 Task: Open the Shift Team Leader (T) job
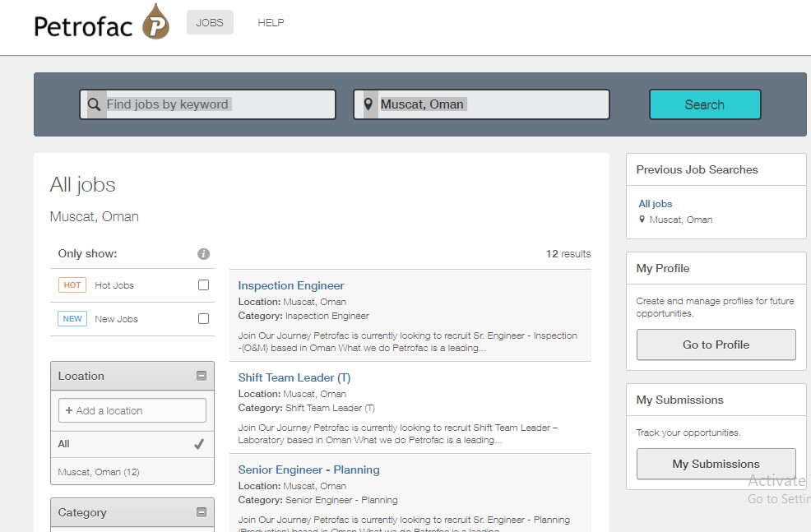pos(294,377)
